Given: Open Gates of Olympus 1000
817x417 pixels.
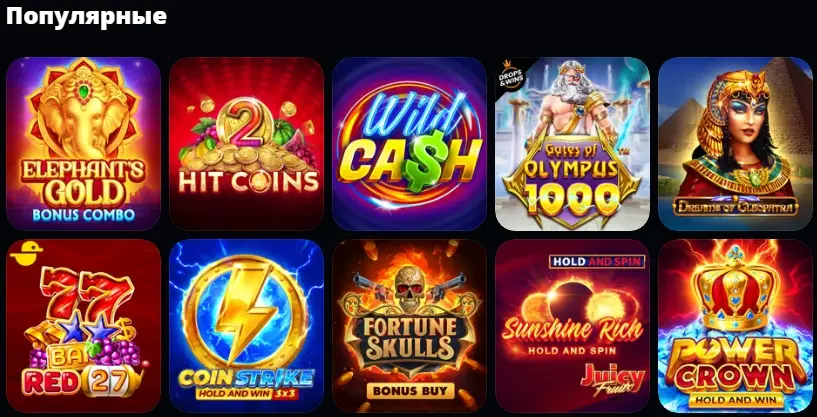Looking at the screenshot, I should pos(573,143).
